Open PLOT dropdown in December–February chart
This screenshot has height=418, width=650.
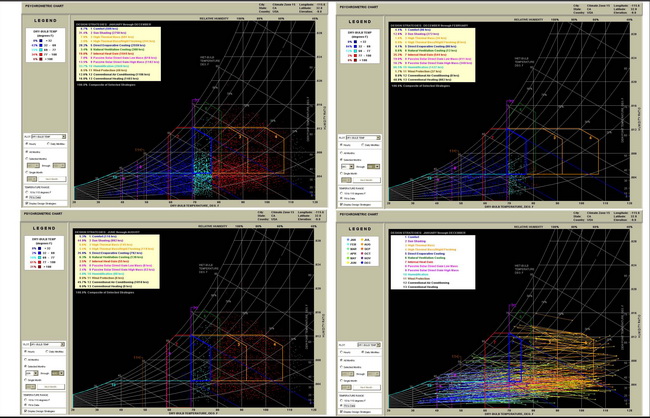click(363, 138)
